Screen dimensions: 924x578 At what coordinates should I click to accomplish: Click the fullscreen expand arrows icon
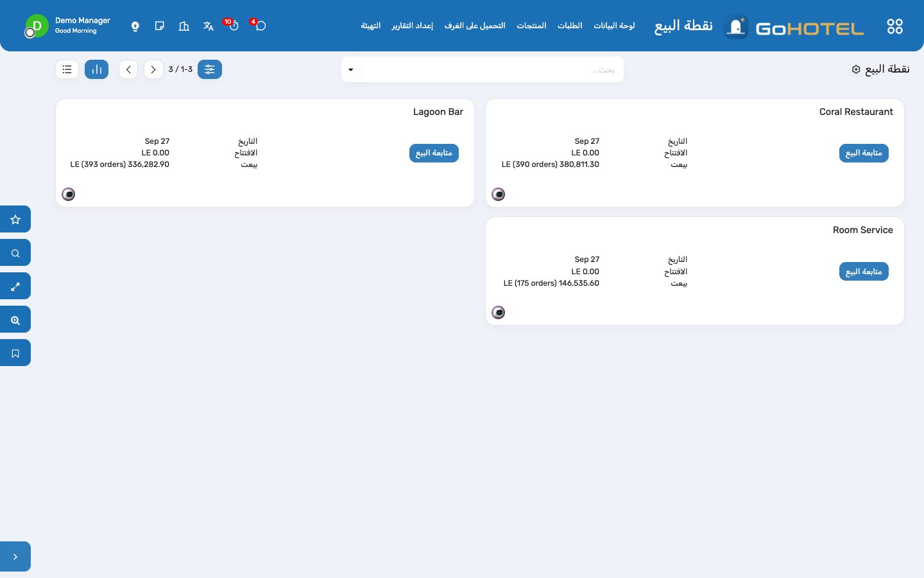[15, 286]
